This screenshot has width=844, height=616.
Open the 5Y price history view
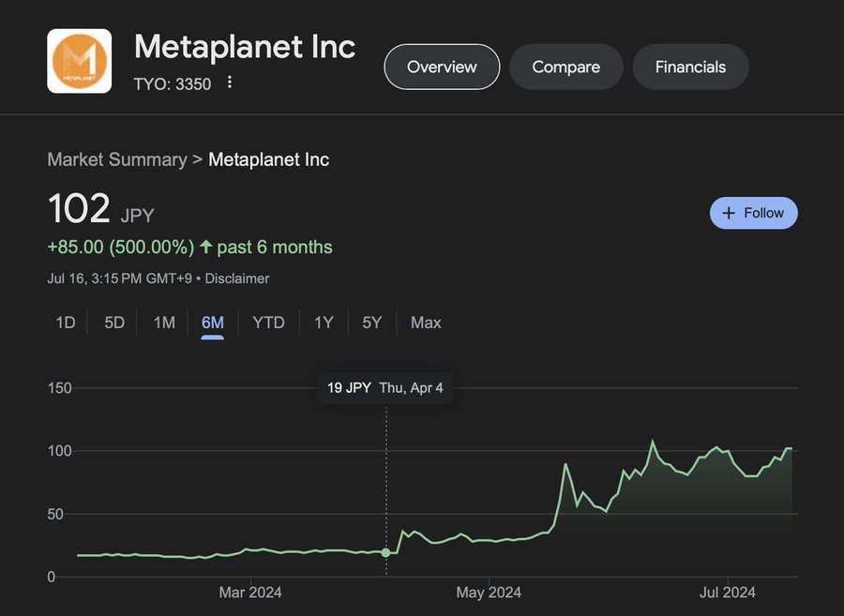tap(371, 322)
